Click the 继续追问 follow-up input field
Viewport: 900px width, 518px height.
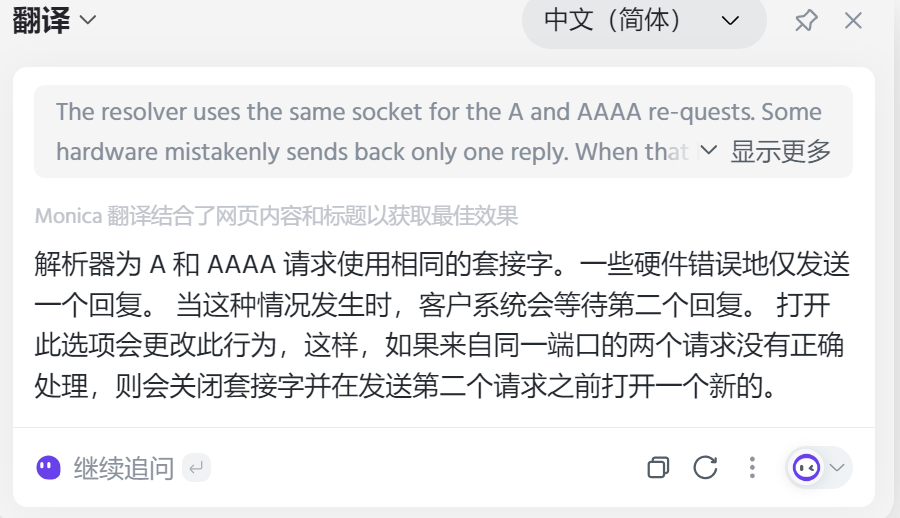click(124, 467)
